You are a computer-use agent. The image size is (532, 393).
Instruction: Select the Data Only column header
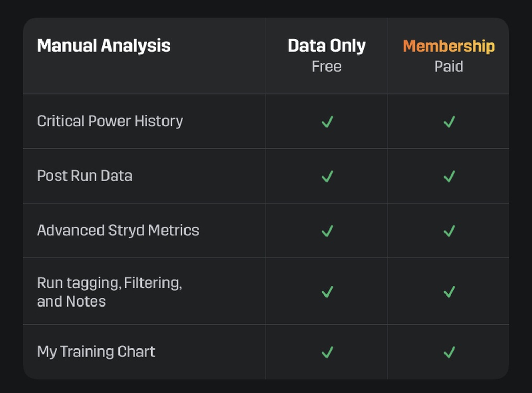[x=327, y=46]
